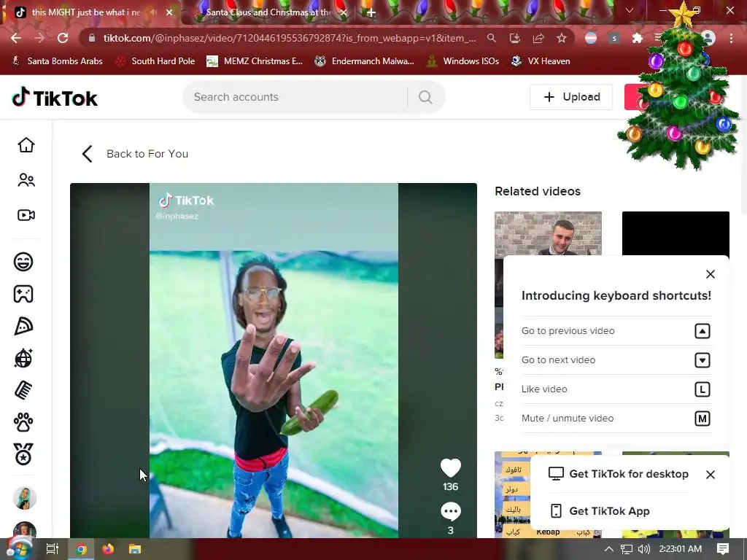Screen dimensions: 747x560
Task: Click the zoom magnifier icon in address bar
Action: [491, 38]
